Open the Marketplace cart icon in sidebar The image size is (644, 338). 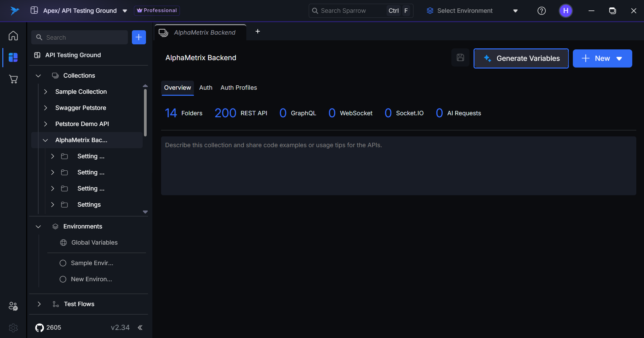point(13,79)
